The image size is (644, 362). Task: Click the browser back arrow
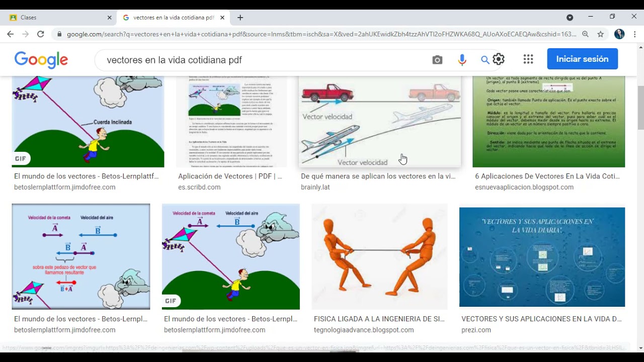click(11, 34)
